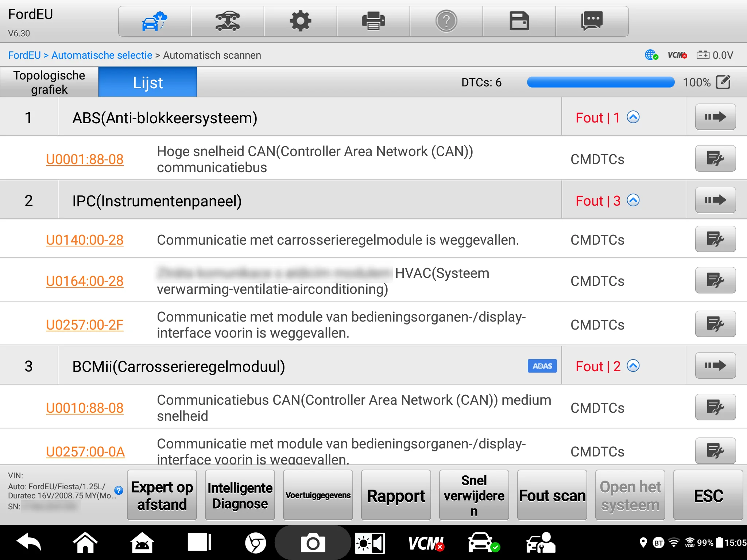Collapse IPC fault list chevron

pos(633,201)
